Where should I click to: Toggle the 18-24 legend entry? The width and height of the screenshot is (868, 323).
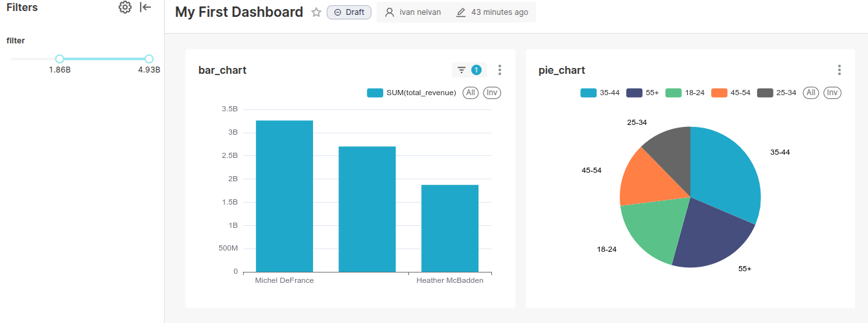pyautogui.click(x=685, y=93)
